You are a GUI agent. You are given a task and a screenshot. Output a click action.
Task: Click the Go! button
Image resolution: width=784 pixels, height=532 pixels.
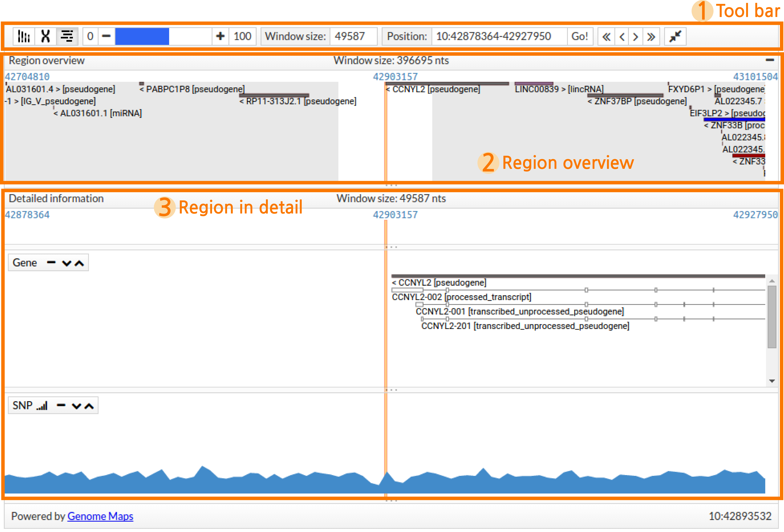(x=580, y=36)
